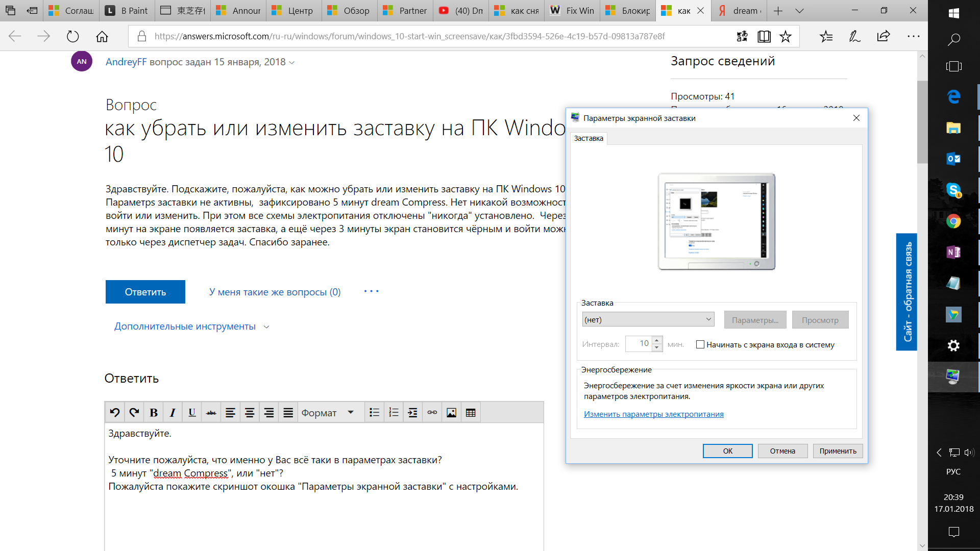
Task: Open AndreyFF profile link
Action: pyautogui.click(x=126, y=62)
